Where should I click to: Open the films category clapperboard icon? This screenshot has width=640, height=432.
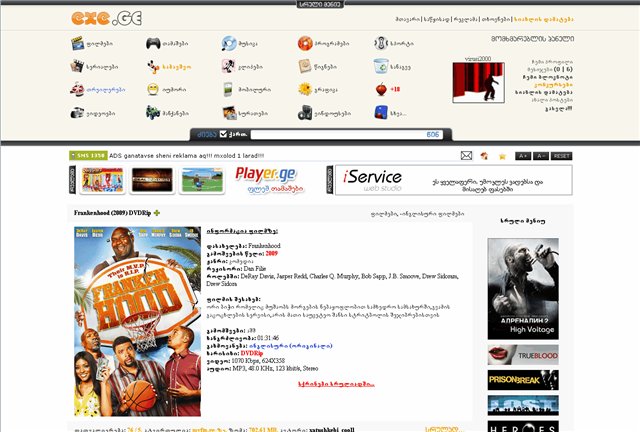click(x=77, y=43)
